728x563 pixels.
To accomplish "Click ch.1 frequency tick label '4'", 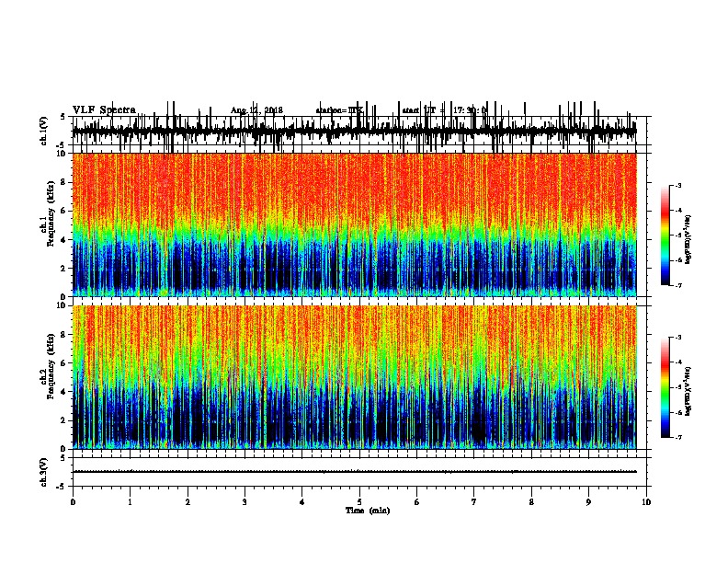I will click(x=64, y=240).
